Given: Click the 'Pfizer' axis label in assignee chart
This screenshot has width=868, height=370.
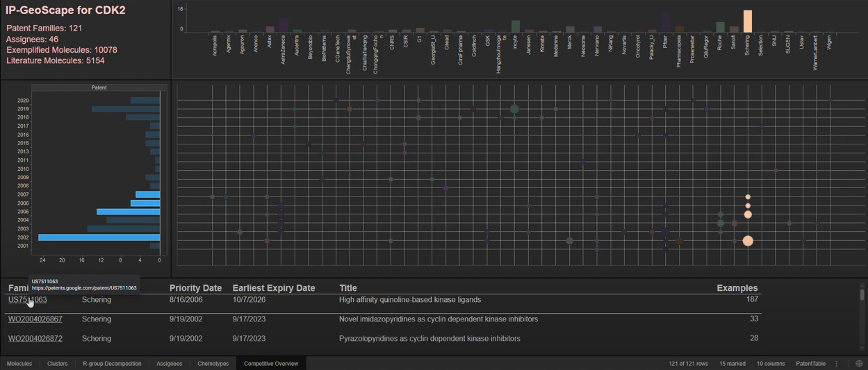Looking at the screenshot, I should tap(666, 43).
